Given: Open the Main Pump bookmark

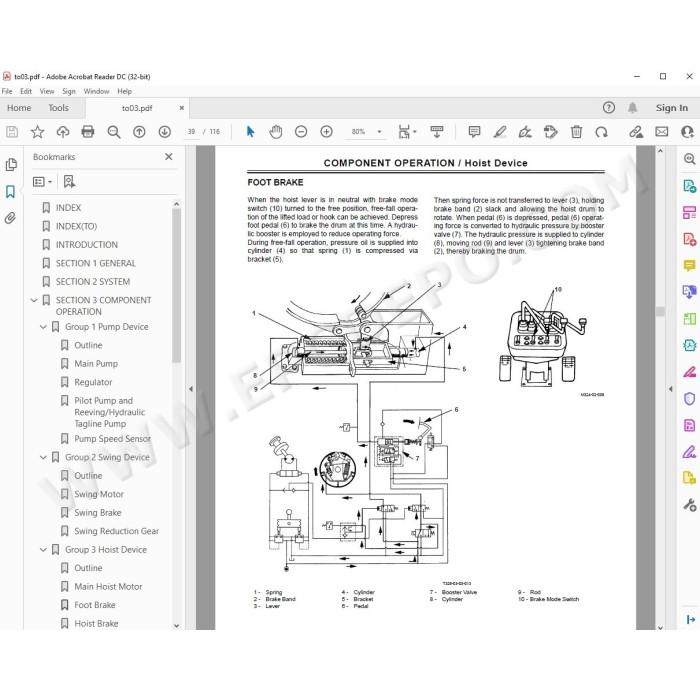Looking at the screenshot, I should click(96, 363).
